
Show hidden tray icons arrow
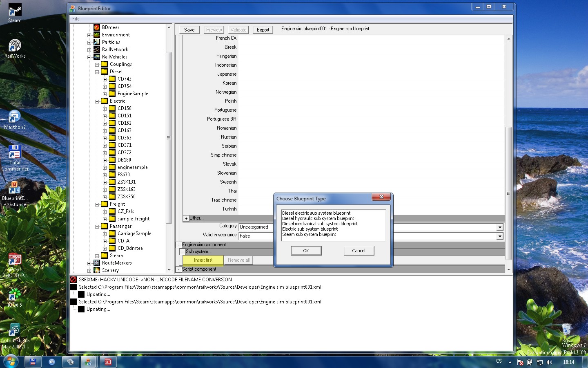click(x=510, y=362)
